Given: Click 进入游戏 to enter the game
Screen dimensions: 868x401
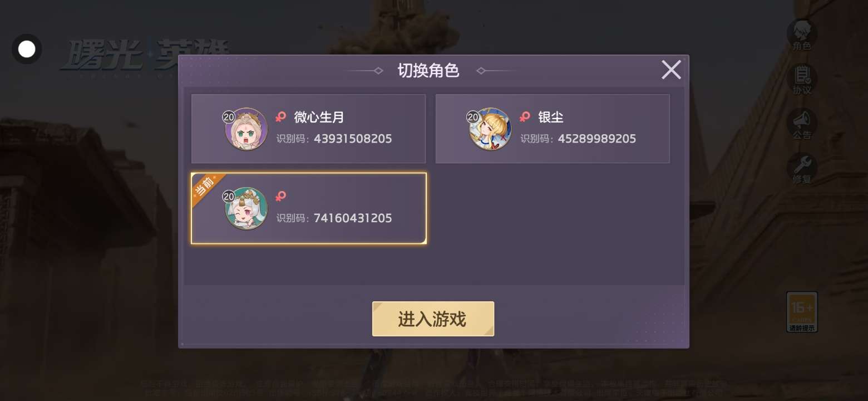Looking at the screenshot, I should (x=433, y=319).
